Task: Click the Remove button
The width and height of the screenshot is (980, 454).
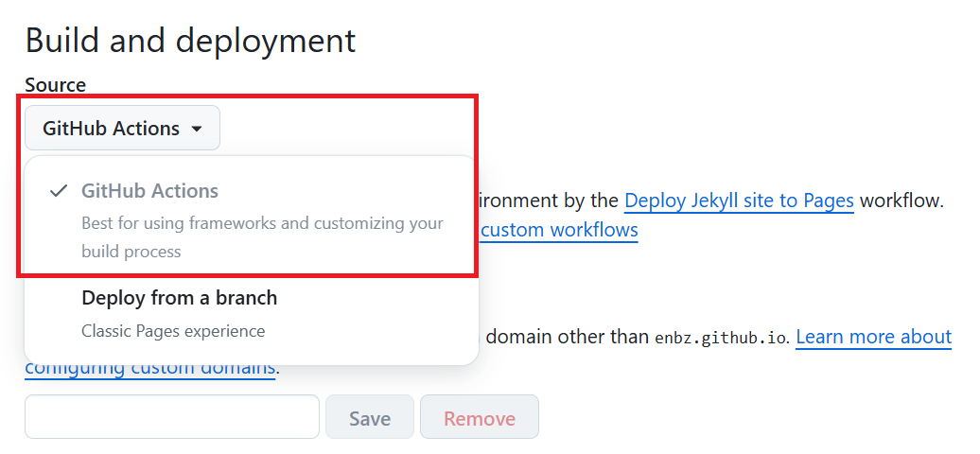Action: pos(480,417)
